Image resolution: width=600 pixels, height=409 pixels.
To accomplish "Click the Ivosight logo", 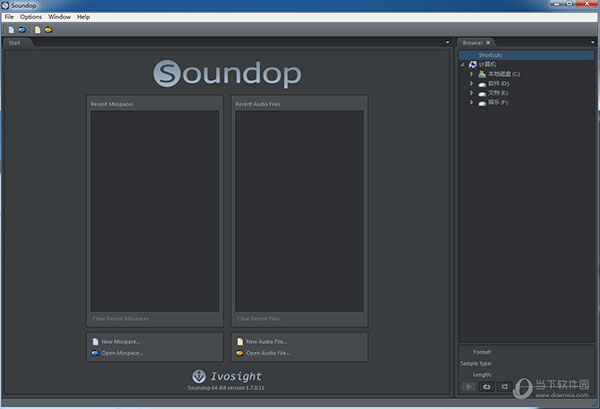I will click(227, 376).
